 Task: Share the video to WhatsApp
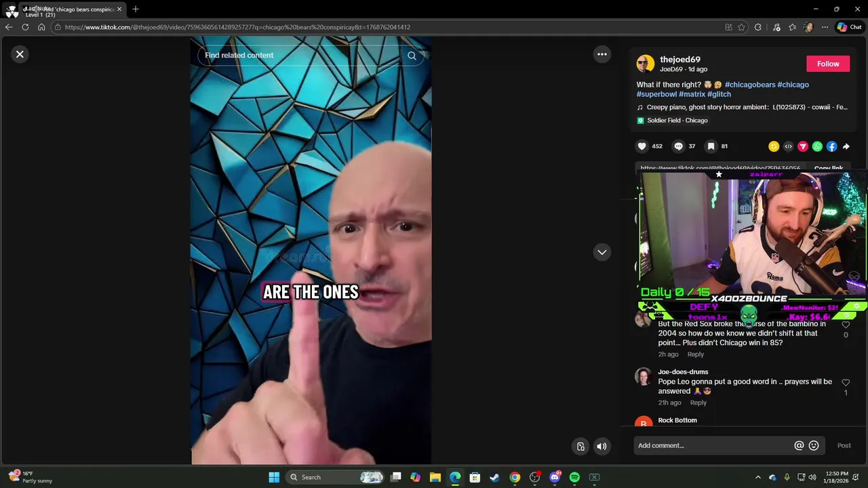817,146
